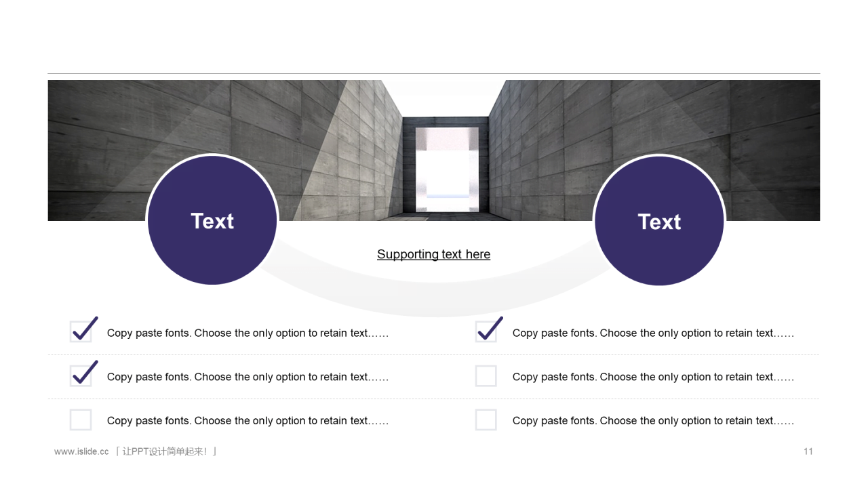Open the underlined Supporting text here link
This screenshot has width=868, height=488.
pyautogui.click(x=433, y=254)
